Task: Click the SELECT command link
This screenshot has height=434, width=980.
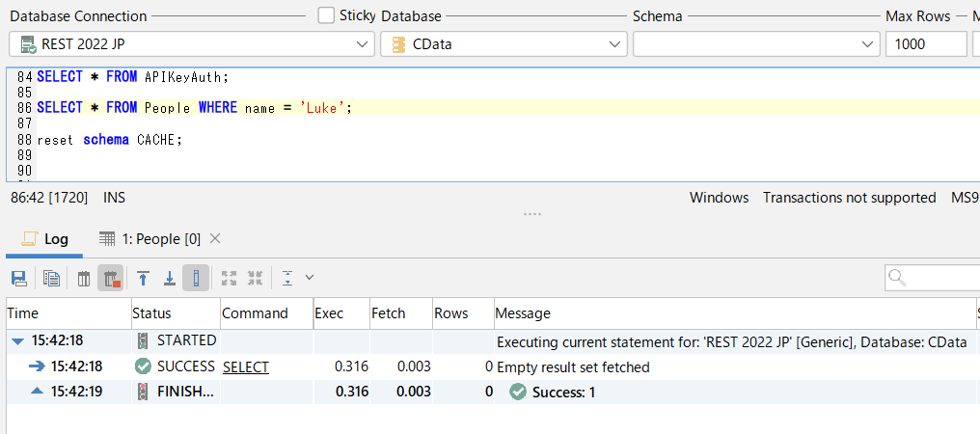Action: (246, 366)
